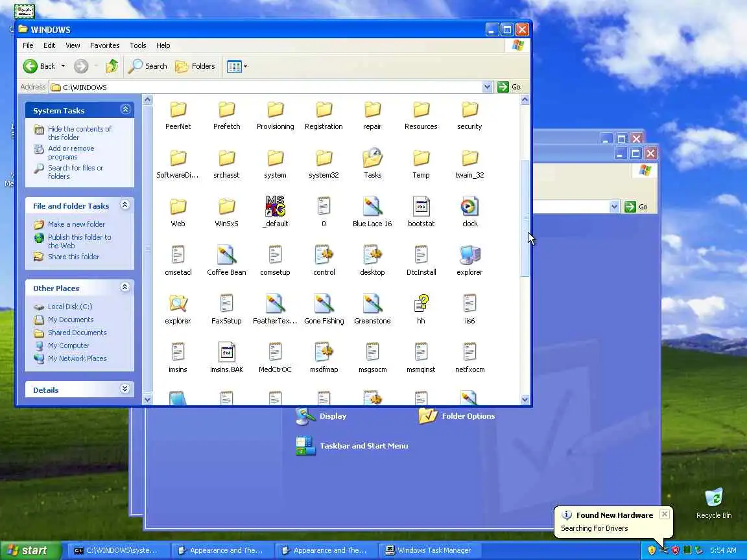Open My Network Places link
Screen dimensions: 747x560
77,358
